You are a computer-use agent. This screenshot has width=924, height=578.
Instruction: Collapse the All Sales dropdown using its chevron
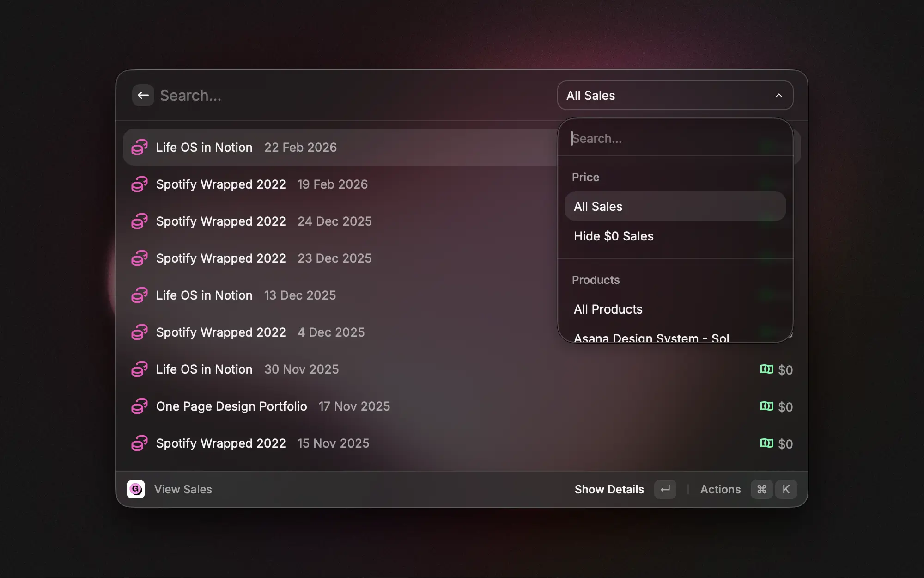[x=779, y=95]
